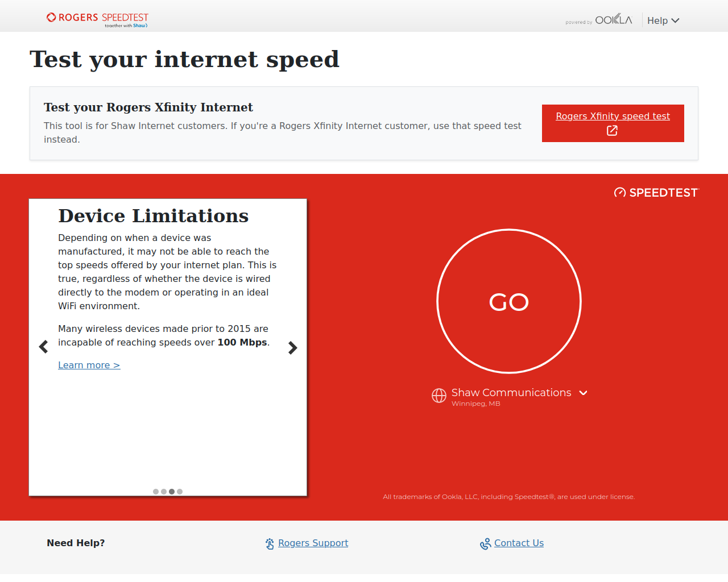The height and width of the screenshot is (582, 728).
Task: Click the external link icon on Xfinity button
Action: coord(612,131)
